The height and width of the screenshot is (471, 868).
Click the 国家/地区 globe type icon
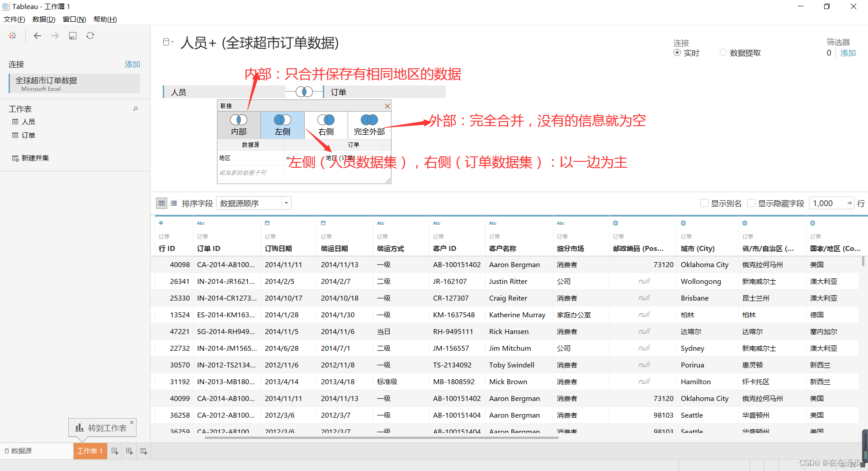pyautogui.click(x=812, y=223)
